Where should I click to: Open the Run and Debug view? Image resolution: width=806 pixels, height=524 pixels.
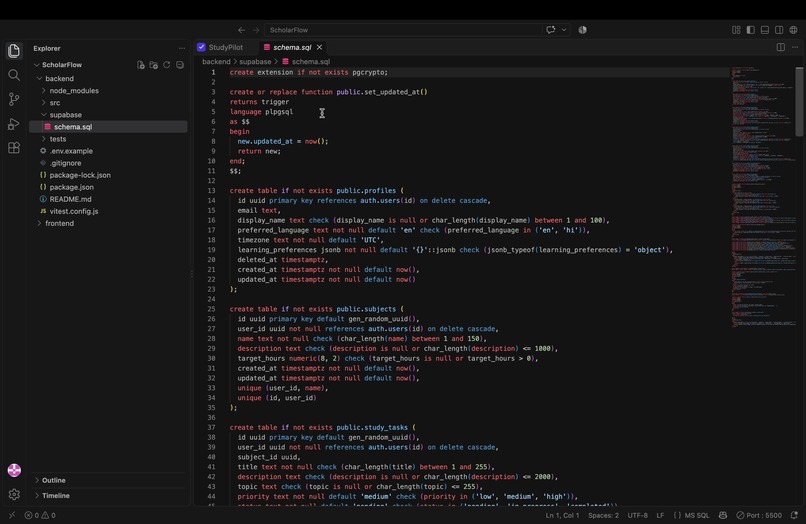[14, 124]
